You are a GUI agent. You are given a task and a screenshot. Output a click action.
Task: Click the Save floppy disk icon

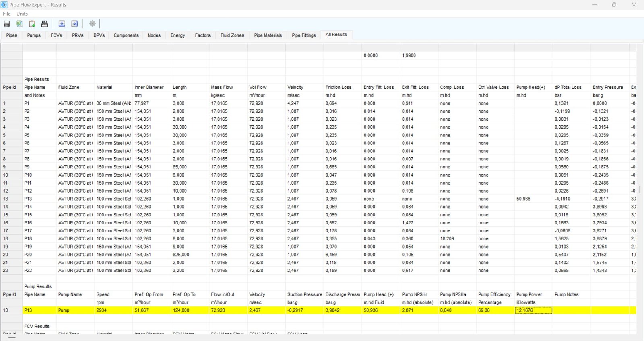click(x=7, y=24)
